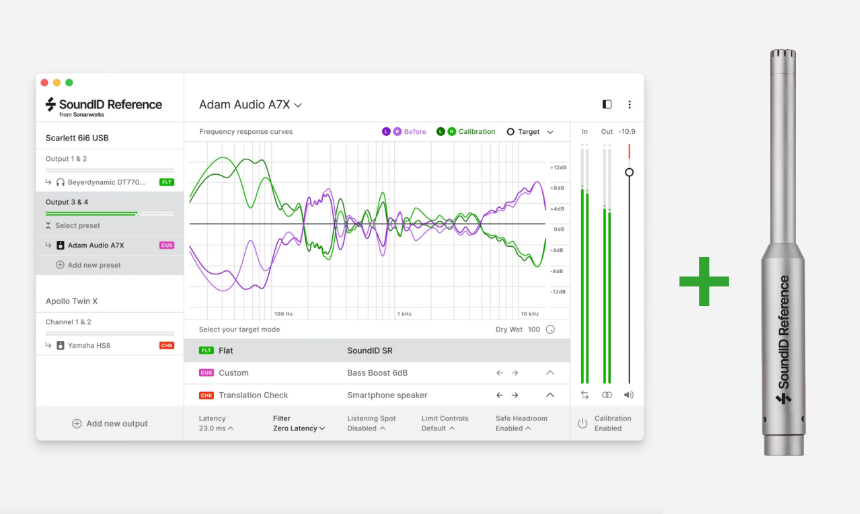
Task: Toggle Before left channel L curve
Action: 386,132
